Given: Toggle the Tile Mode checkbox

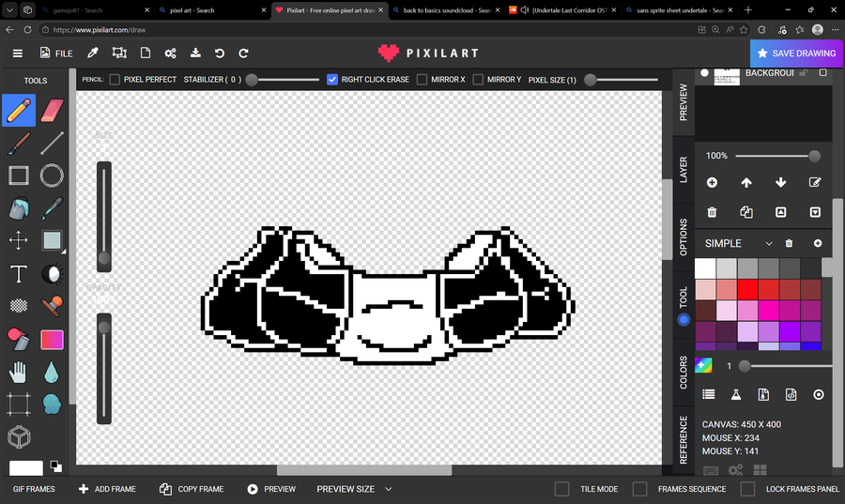Looking at the screenshot, I should [561, 489].
